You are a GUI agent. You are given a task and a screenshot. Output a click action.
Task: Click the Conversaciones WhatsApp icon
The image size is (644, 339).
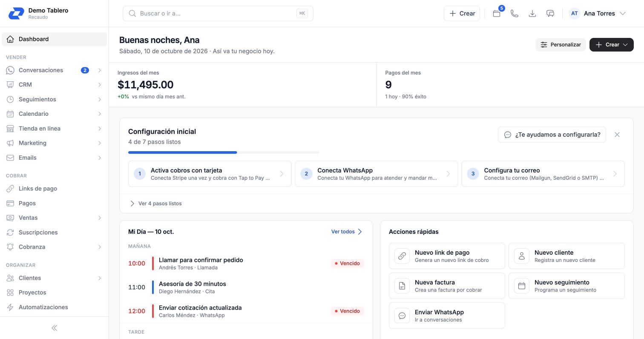10,70
